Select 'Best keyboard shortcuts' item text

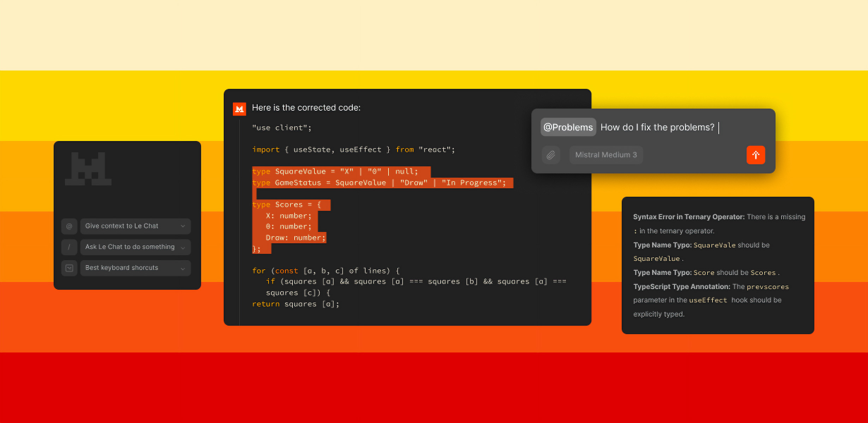(x=122, y=268)
